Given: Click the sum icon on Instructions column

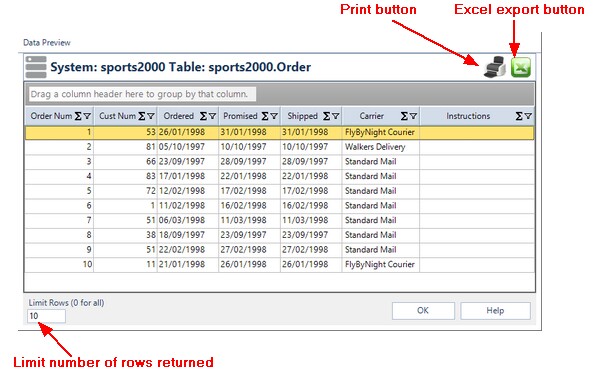Looking at the screenshot, I should pyautogui.click(x=519, y=116).
